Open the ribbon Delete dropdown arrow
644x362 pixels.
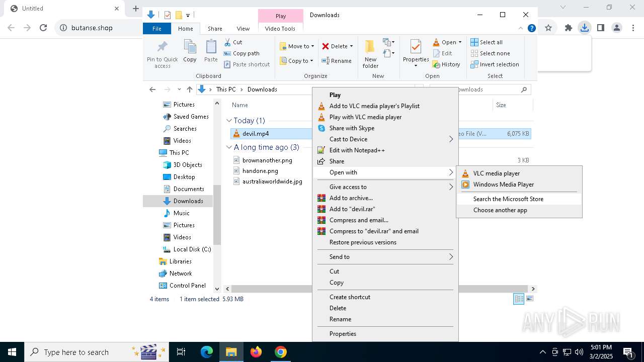351,46
